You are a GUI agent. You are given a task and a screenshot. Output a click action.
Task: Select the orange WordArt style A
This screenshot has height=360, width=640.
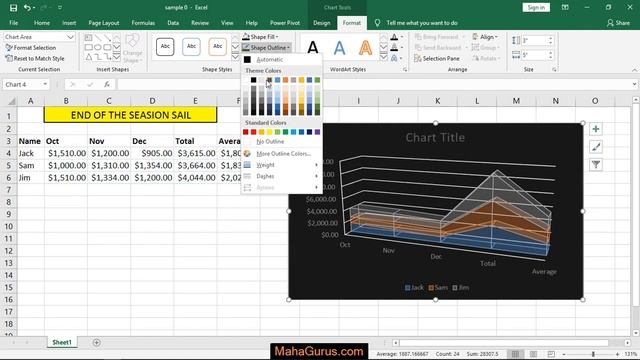click(x=365, y=48)
